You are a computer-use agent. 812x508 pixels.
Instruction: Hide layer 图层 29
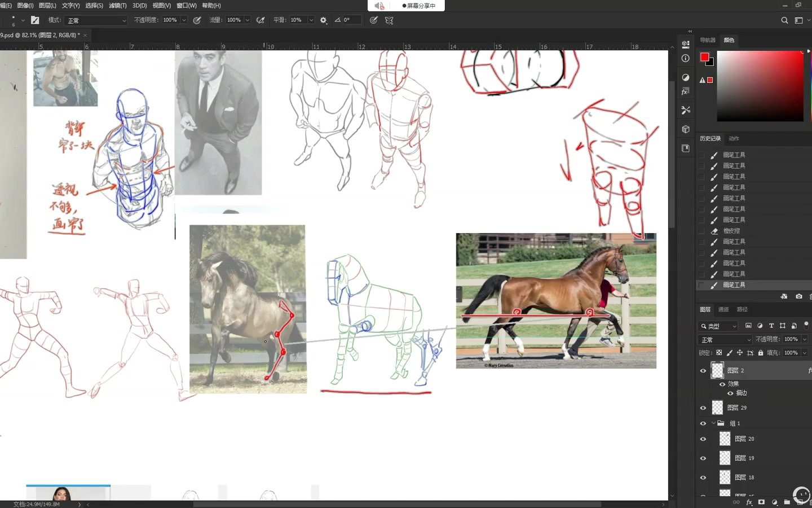coord(703,408)
